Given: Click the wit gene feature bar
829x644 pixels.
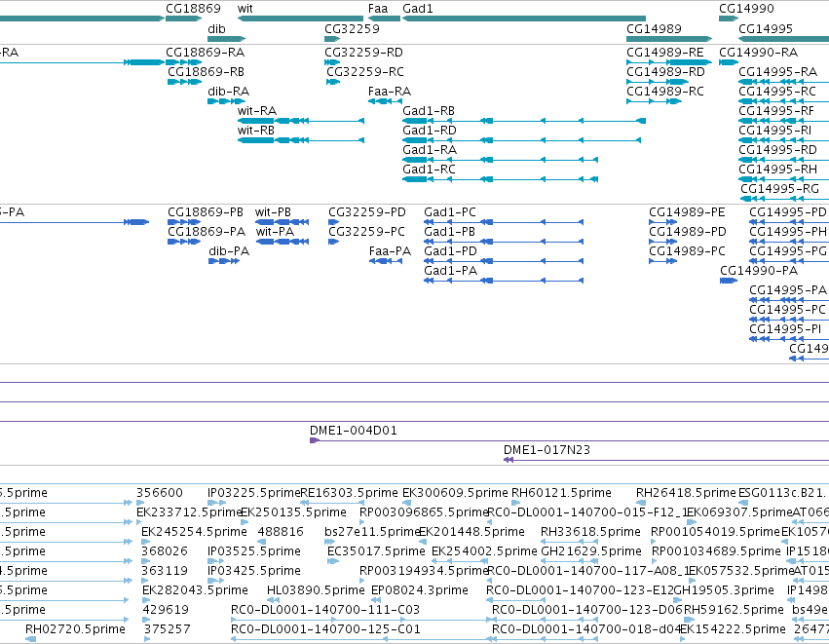Looking at the screenshot, I should [x=300, y=19].
